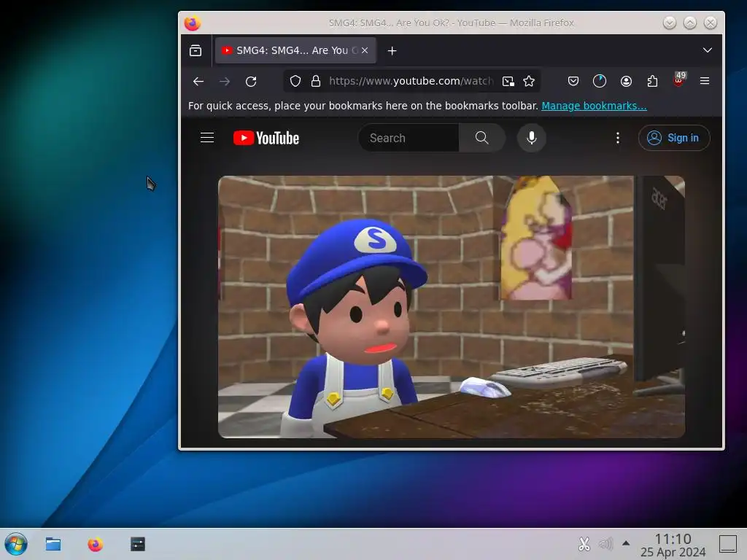Save page to Pocket
The height and width of the screenshot is (560, 747).
pyautogui.click(x=573, y=82)
